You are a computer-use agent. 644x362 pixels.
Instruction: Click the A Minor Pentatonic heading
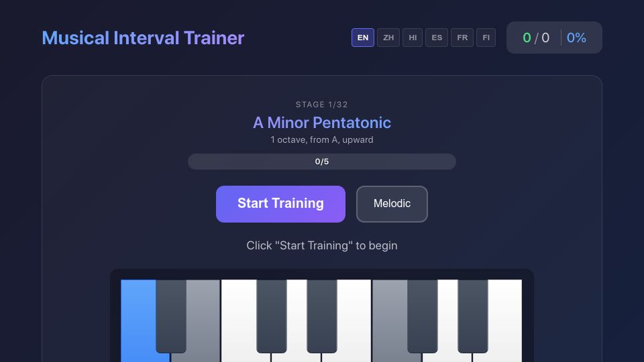(x=321, y=123)
